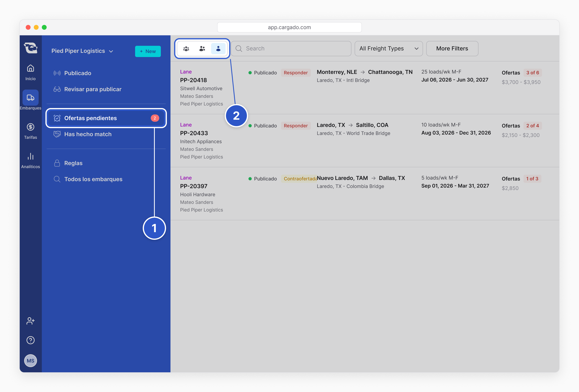Open Embarques truck icon
579x392 pixels.
30,98
